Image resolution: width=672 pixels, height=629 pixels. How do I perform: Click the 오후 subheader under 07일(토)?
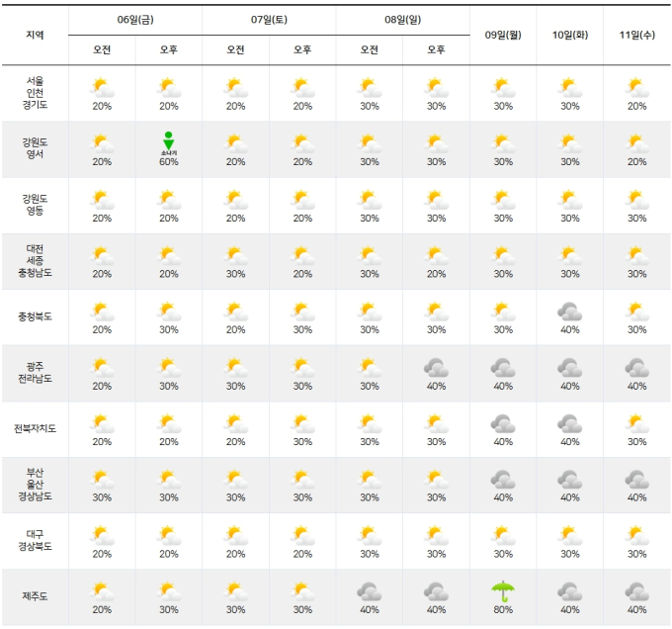point(302,49)
